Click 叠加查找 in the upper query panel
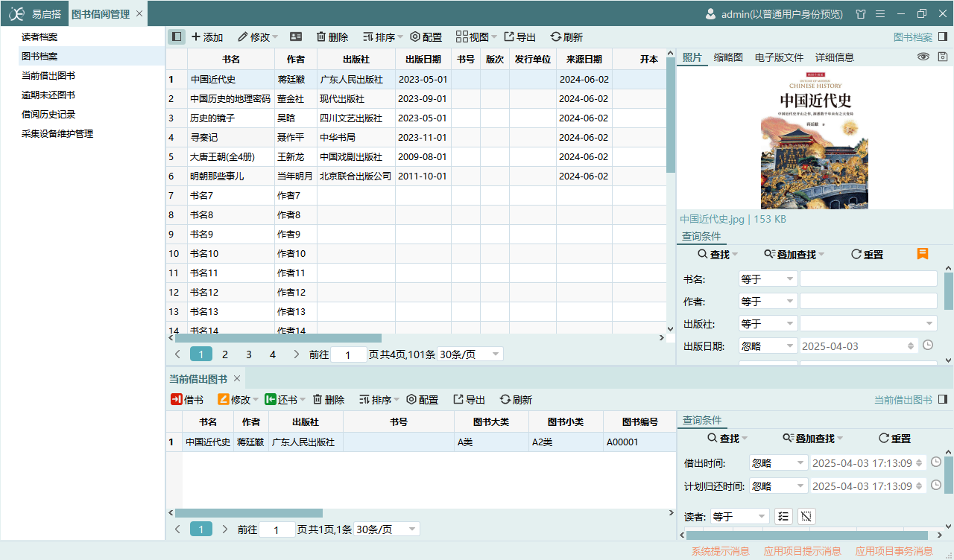This screenshot has height=560, width=954. [x=794, y=254]
